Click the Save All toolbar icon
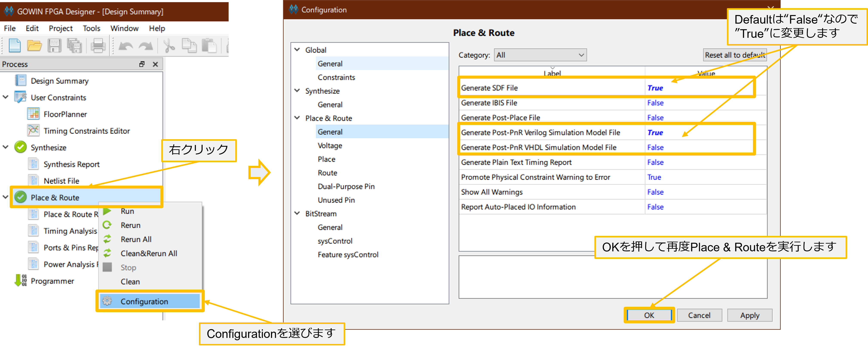 [74, 46]
